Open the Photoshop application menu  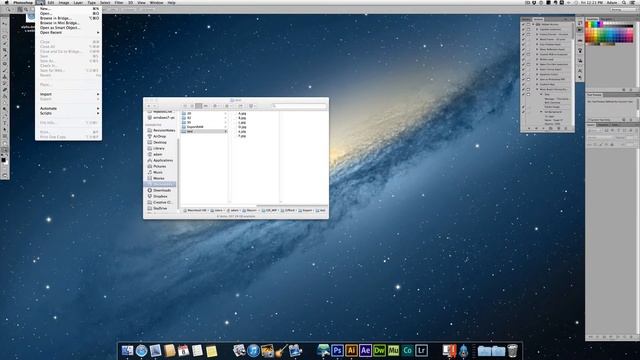pos(23,2)
